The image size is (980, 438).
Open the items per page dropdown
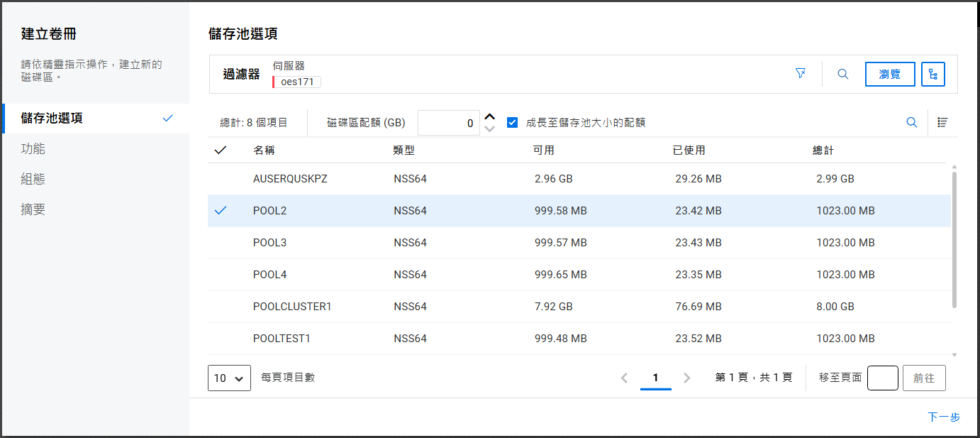tap(229, 378)
